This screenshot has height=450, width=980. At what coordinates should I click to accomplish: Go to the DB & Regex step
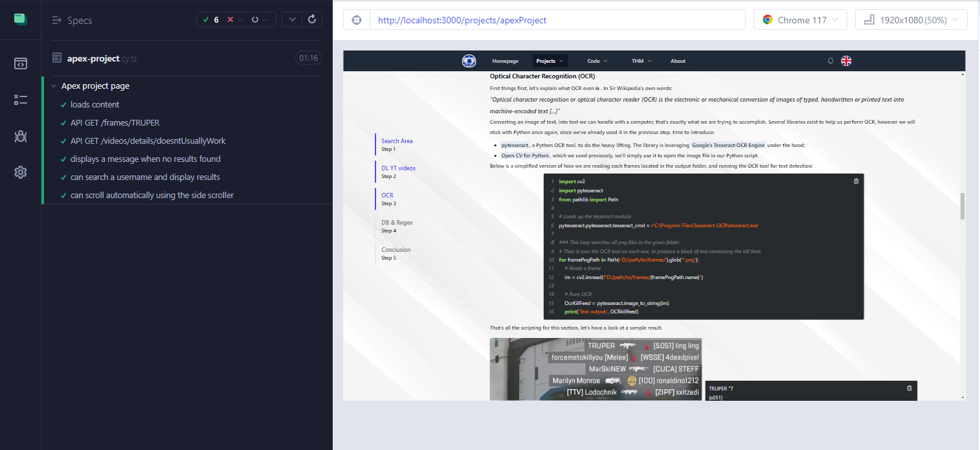pyautogui.click(x=397, y=226)
